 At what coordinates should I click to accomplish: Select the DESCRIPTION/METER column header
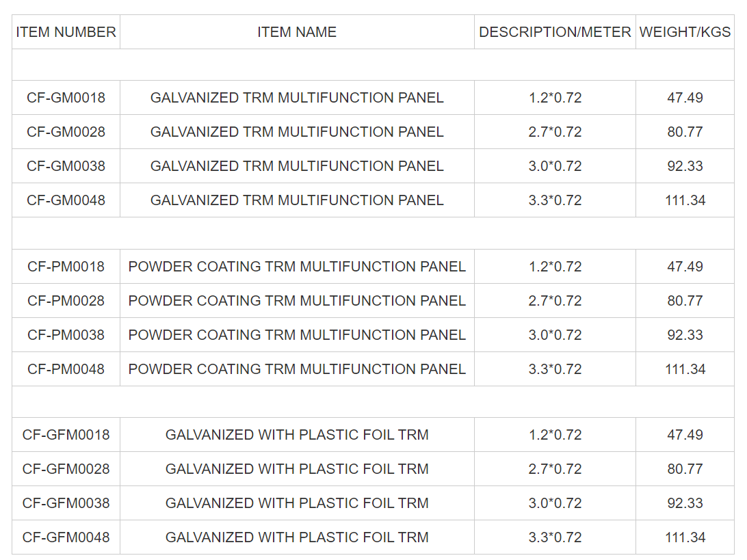555,32
